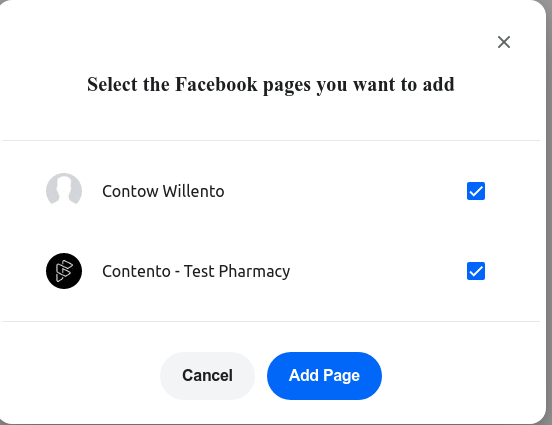This screenshot has width=552, height=425.
Task: Click the divider line below the heading
Action: (x=271, y=140)
